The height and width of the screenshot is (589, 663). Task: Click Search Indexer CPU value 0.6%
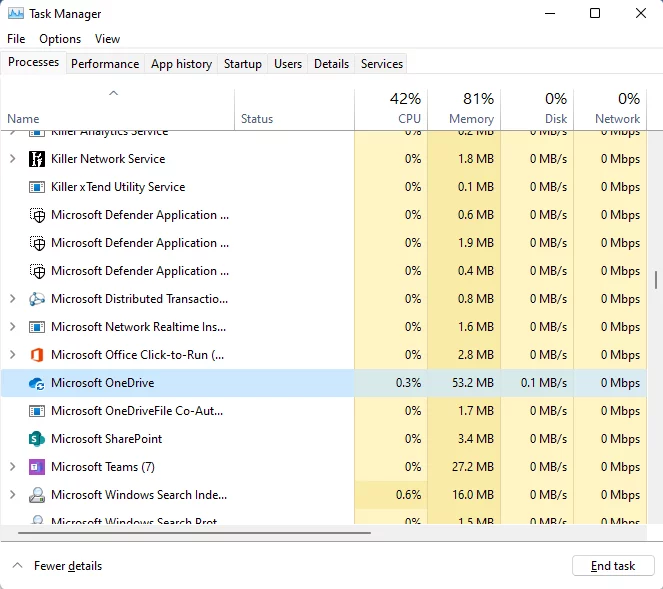(408, 495)
